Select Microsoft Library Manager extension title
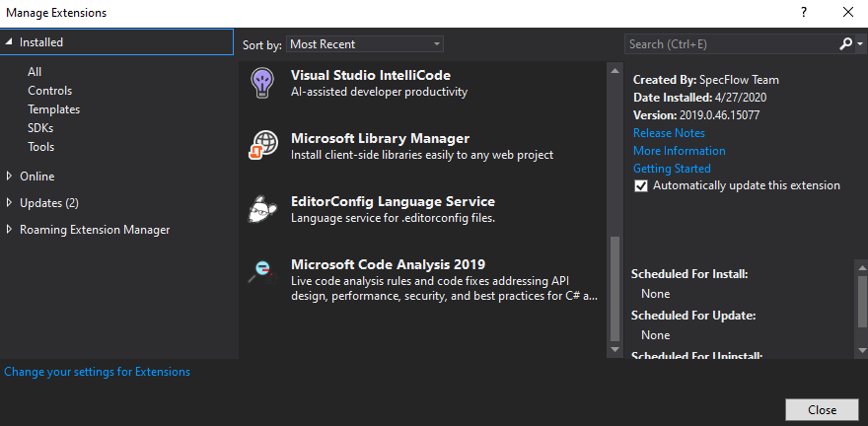 click(381, 138)
